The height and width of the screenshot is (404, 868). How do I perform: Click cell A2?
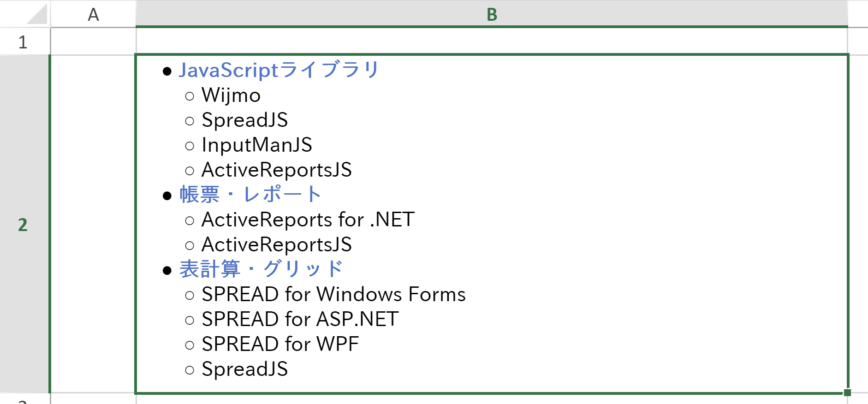coord(93,224)
